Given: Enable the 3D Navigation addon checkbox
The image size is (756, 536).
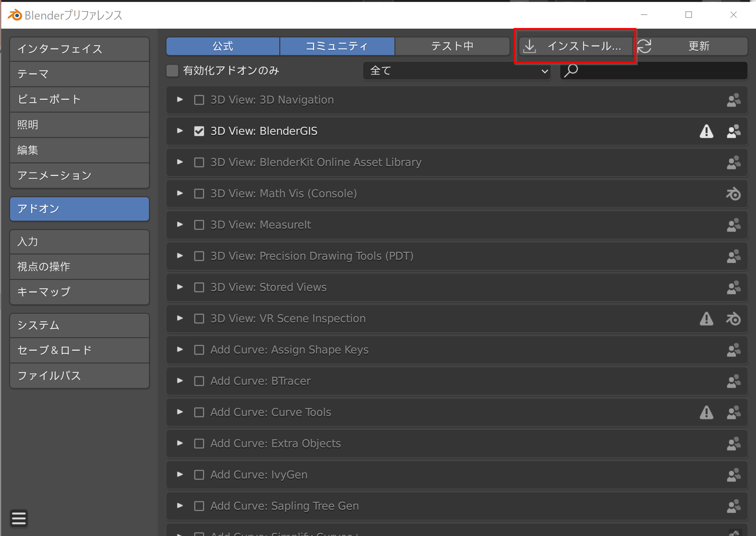Looking at the screenshot, I should point(199,100).
